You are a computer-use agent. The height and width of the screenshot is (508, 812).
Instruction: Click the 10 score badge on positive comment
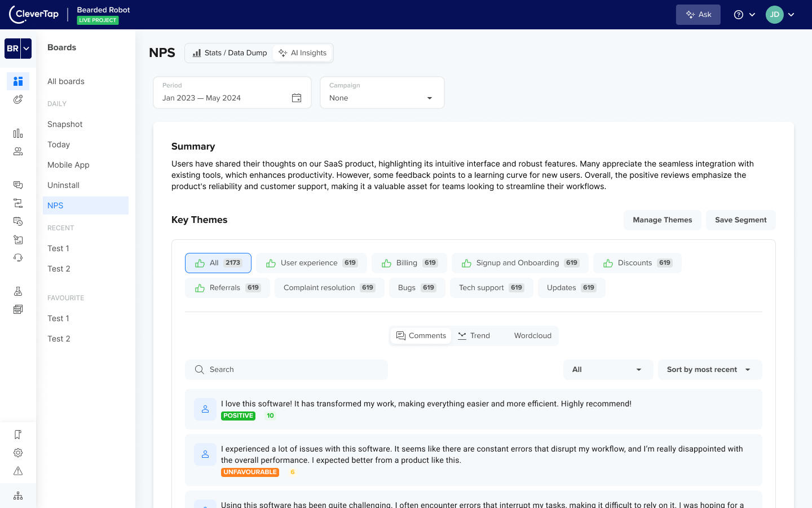pyautogui.click(x=270, y=416)
